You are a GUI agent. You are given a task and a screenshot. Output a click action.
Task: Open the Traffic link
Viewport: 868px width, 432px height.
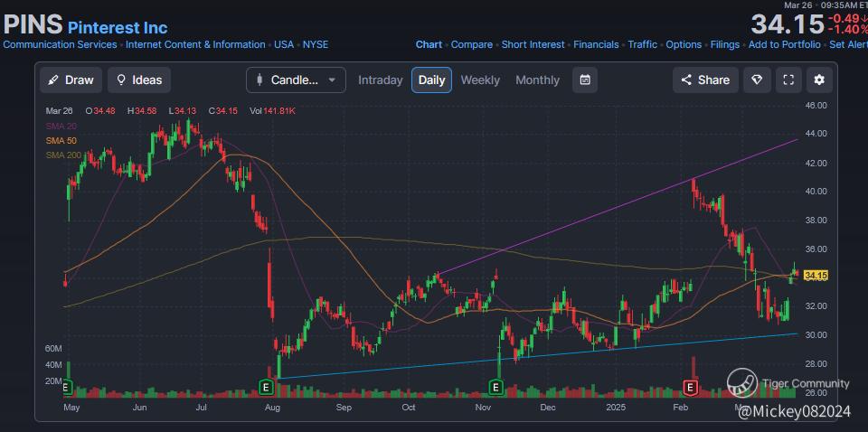(643, 45)
